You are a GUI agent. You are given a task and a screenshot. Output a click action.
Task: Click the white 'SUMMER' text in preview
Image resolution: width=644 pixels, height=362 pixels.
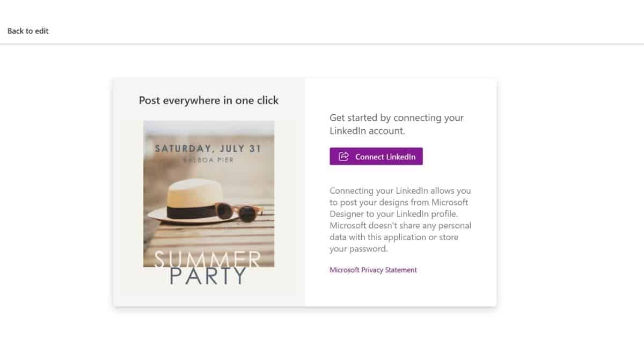[x=208, y=259]
